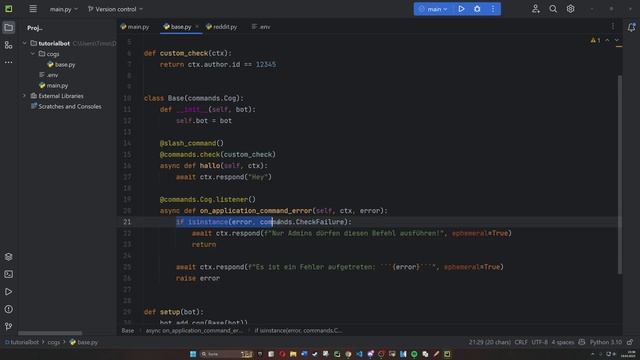Show more tool windows ellipsis

pyautogui.click(x=9, y=62)
